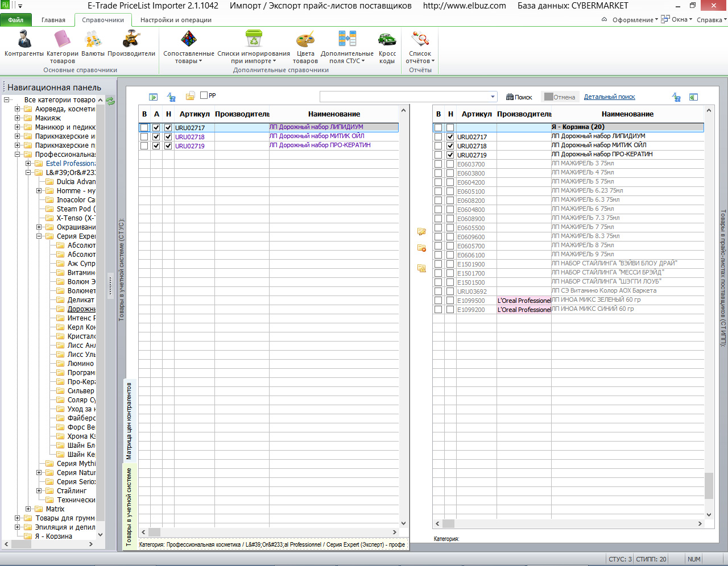Screen dimensions: 728x566
Task: Uncheck H checkbox for right URU02717 row
Action: pyautogui.click(x=450, y=137)
